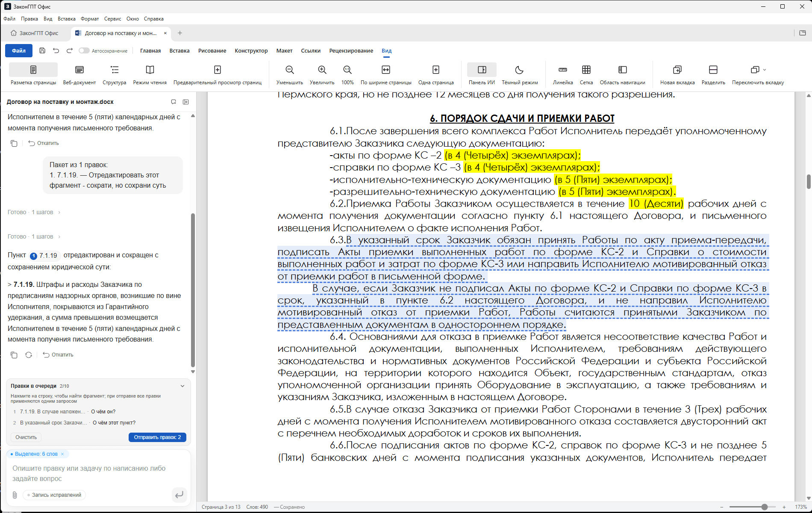Open the Файл ribbon button
This screenshot has width=812, height=513.
pos(19,50)
